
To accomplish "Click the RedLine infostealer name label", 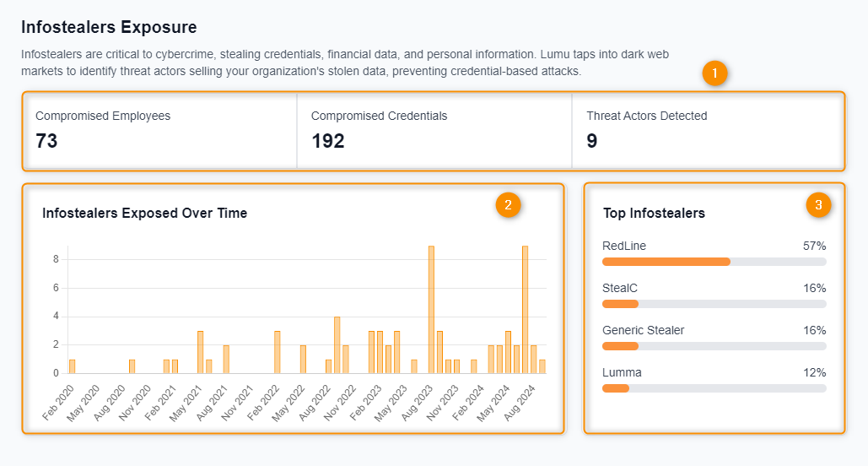I will [624, 246].
